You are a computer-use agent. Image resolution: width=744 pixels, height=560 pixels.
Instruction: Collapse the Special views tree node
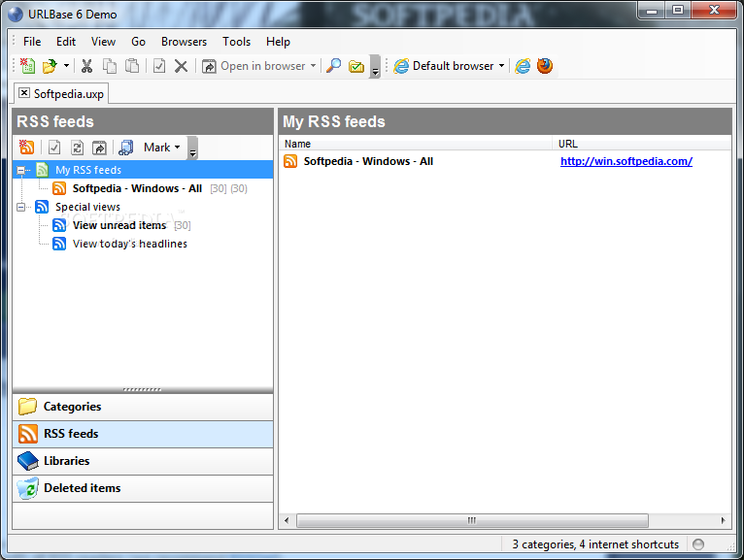[20, 208]
